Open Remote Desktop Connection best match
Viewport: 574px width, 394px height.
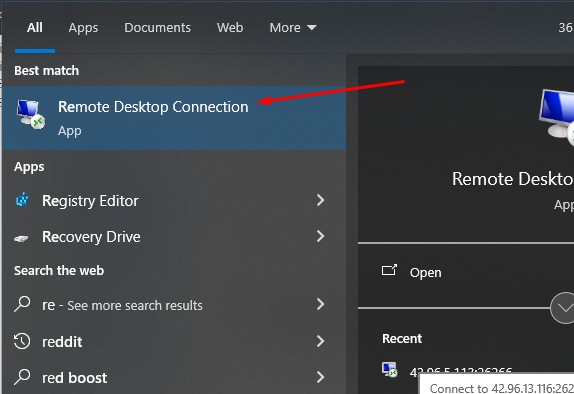(x=174, y=118)
